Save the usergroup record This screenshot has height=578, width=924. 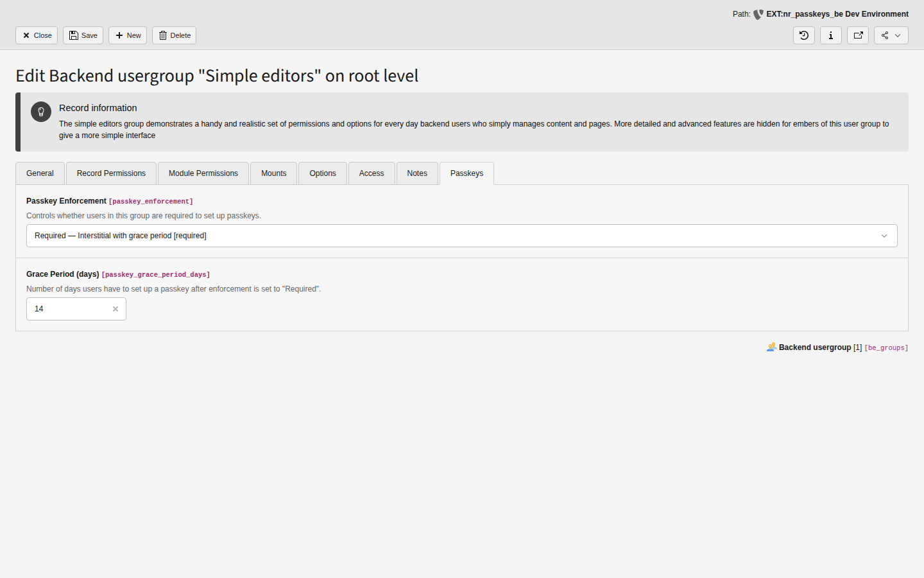coord(83,35)
